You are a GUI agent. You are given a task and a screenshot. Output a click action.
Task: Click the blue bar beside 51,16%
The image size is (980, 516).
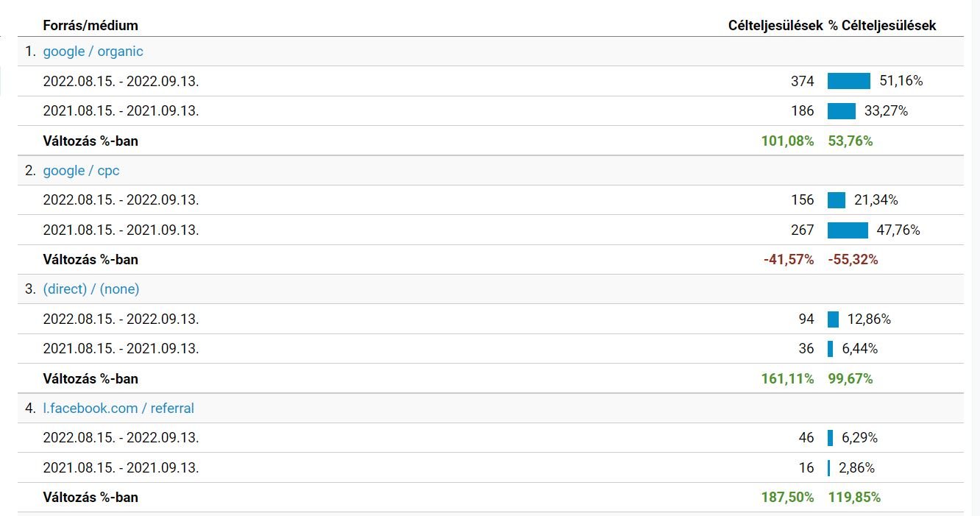[848, 81]
